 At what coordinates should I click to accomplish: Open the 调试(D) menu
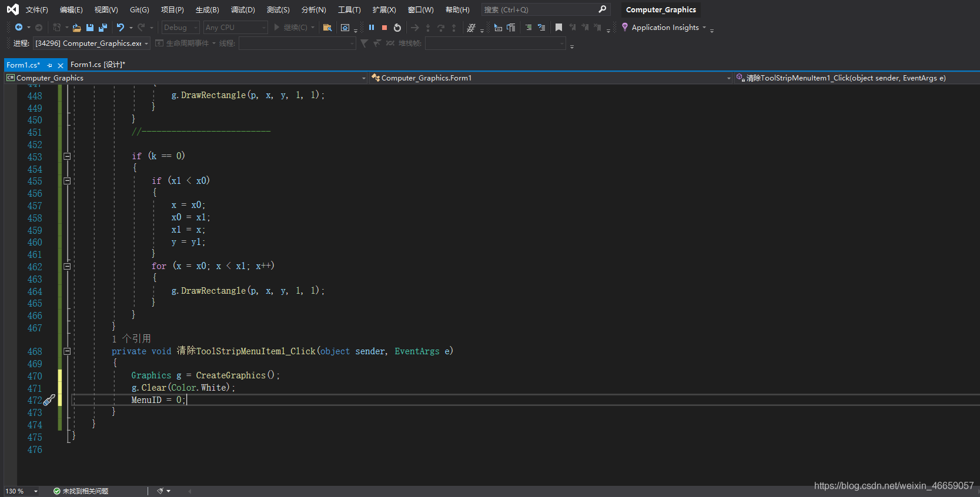click(x=243, y=10)
